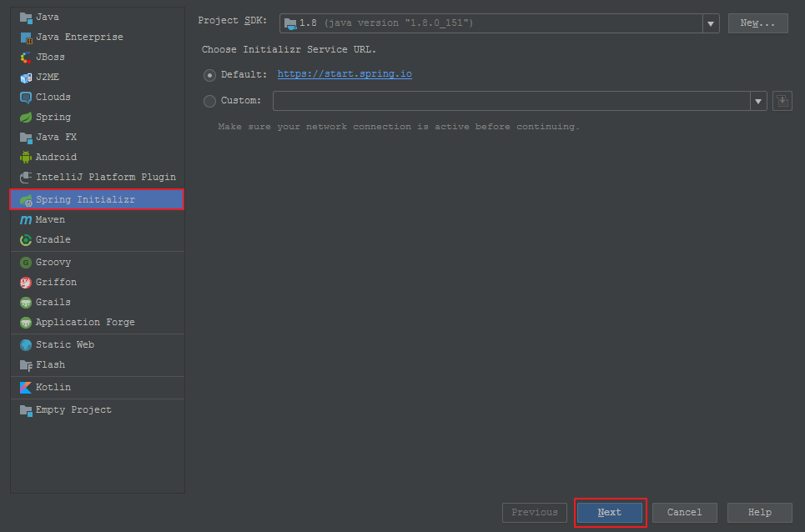The image size is (805, 532).
Task: Pick Empty Project from the list
Action: click(x=74, y=410)
